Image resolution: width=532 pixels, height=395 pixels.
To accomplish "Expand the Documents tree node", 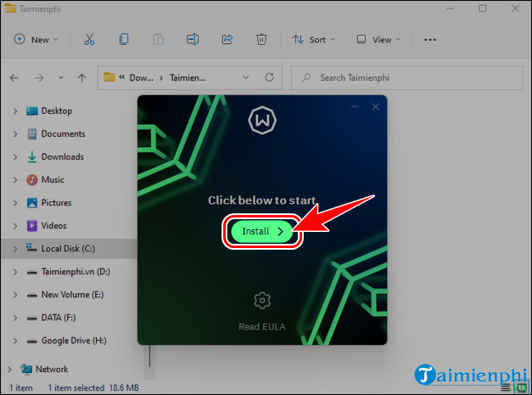I will (15, 134).
